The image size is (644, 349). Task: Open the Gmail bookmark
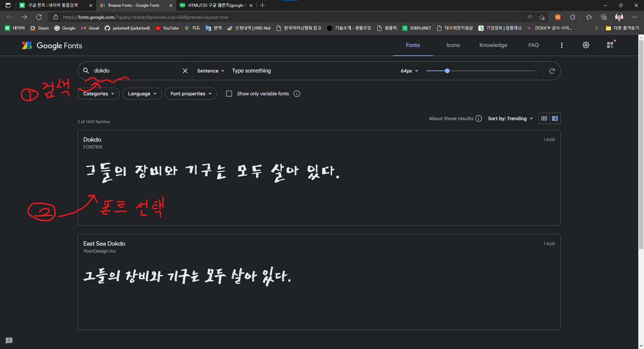point(90,28)
